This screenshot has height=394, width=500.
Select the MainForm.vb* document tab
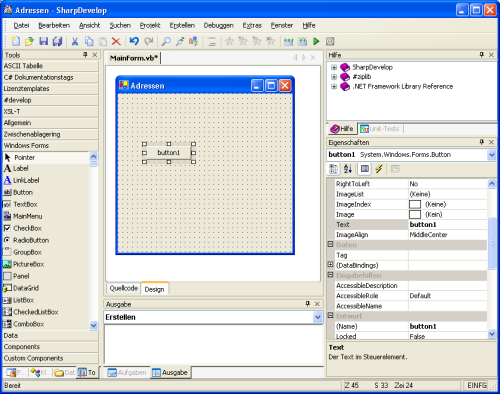click(x=134, y=58)
